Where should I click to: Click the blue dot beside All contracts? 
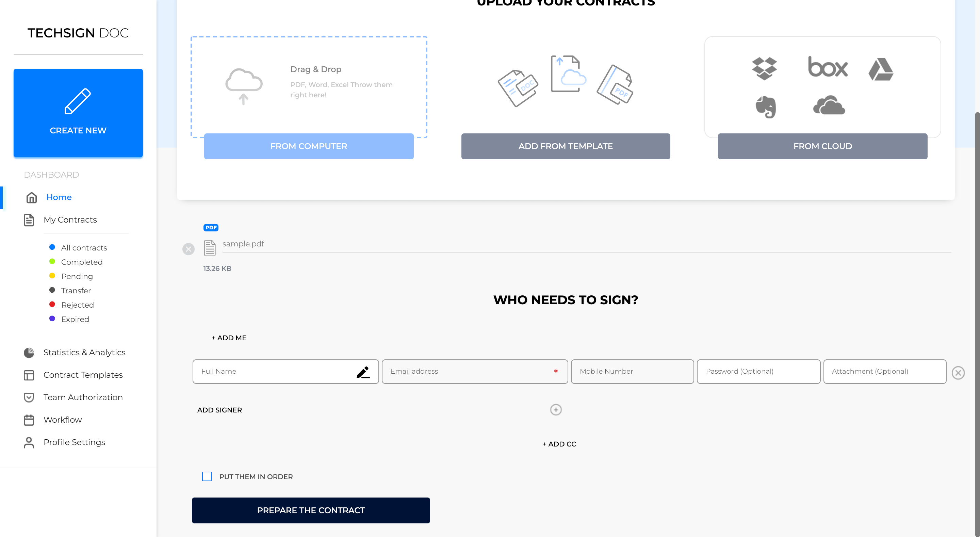(x=52, y=247)
